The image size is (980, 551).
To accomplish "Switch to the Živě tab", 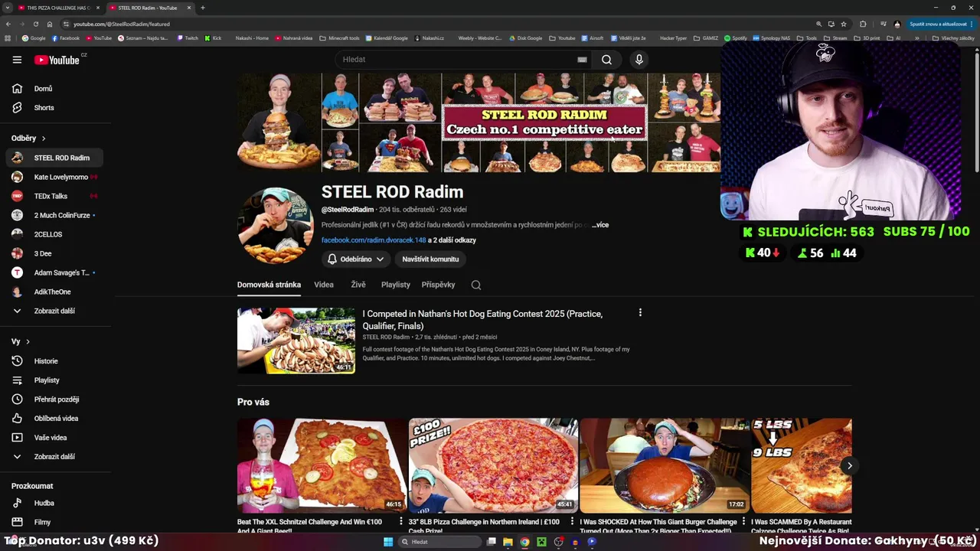I will (x=358, y=285).
